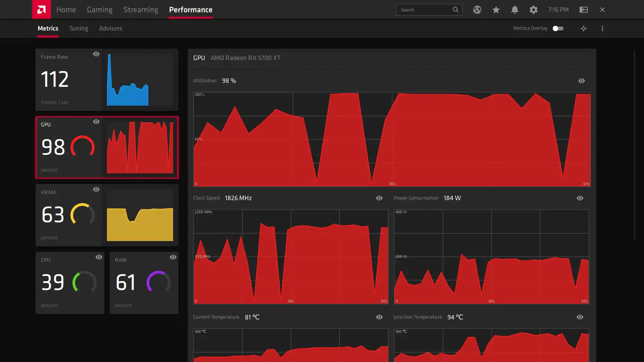Open the web browser globe icon
Image resolution: width=644 pixels, height=362 pixels.
click(x=477, y=10)
